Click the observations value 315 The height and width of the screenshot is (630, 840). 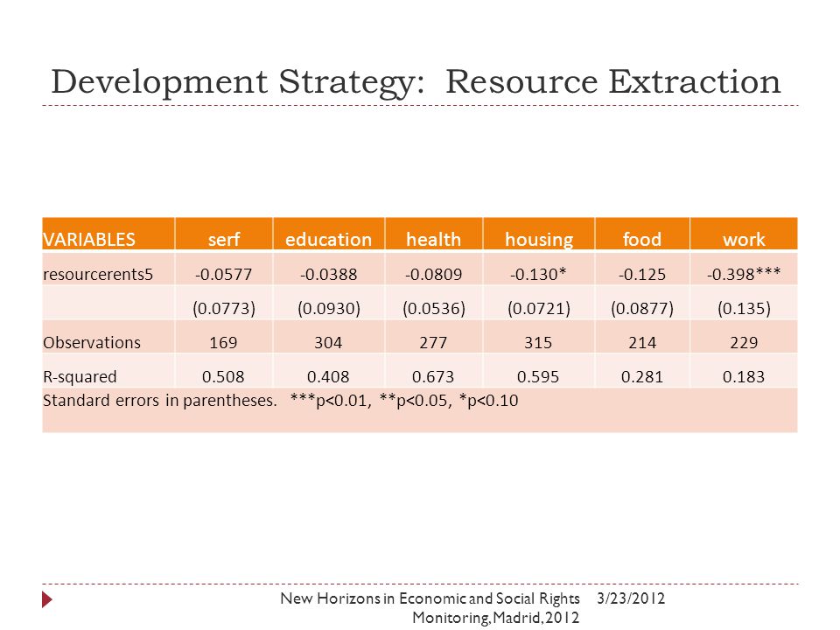(x=538, y=342)
